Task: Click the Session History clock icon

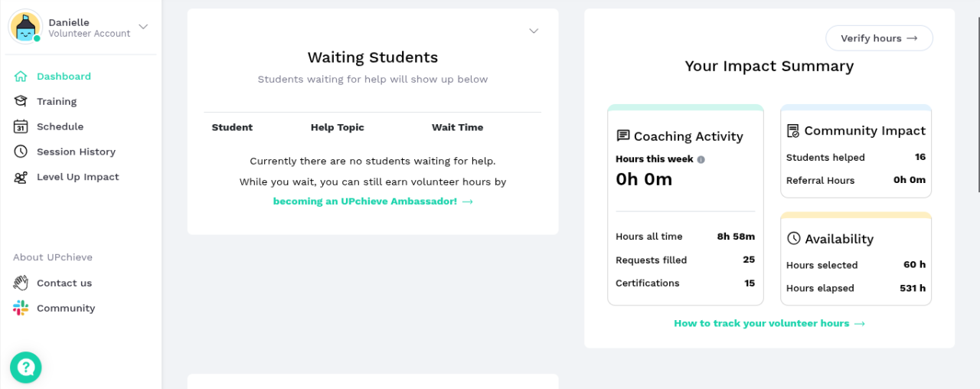Action: pyautogui.click(x=21, y=152)
